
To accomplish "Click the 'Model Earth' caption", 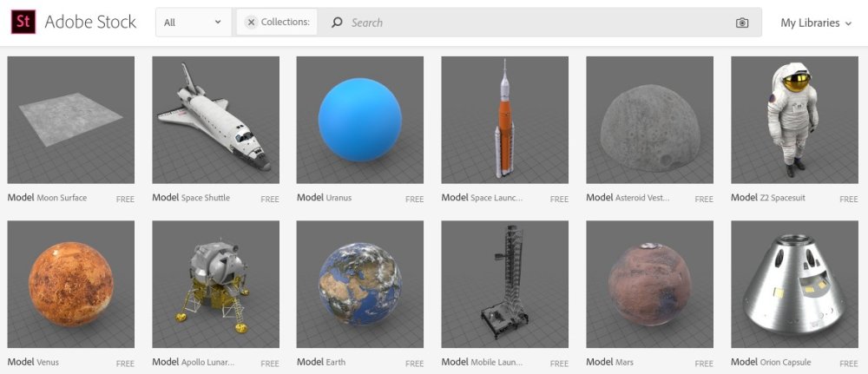I will [x=321, y=362].
